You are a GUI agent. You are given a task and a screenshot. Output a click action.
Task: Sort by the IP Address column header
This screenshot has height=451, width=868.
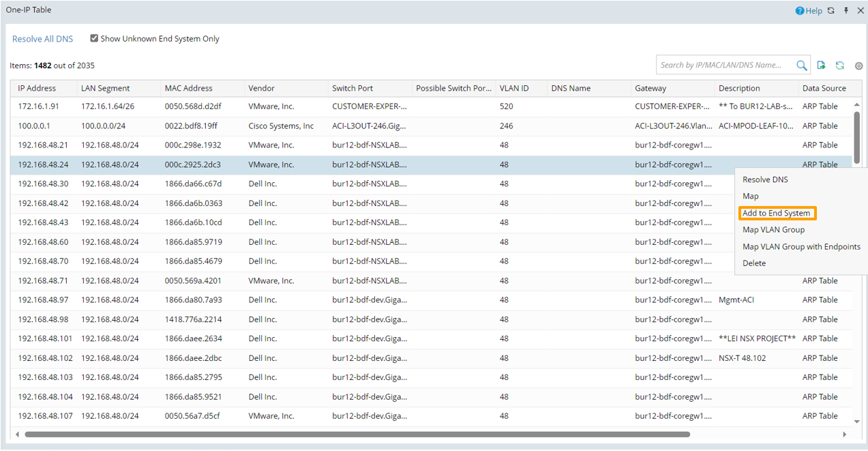(x=37, y=89)
